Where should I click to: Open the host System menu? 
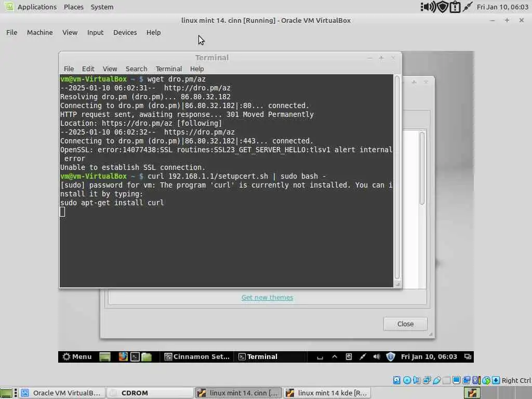click(x=102, y=7)
